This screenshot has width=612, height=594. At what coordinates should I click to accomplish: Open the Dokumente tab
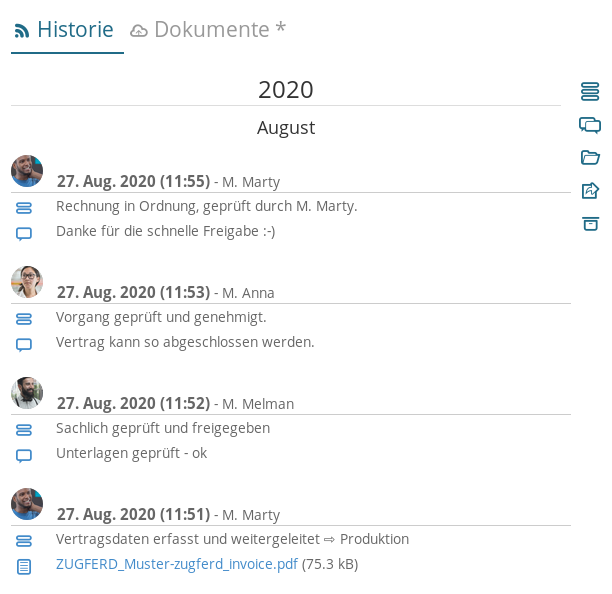click(x=208, y=30)
